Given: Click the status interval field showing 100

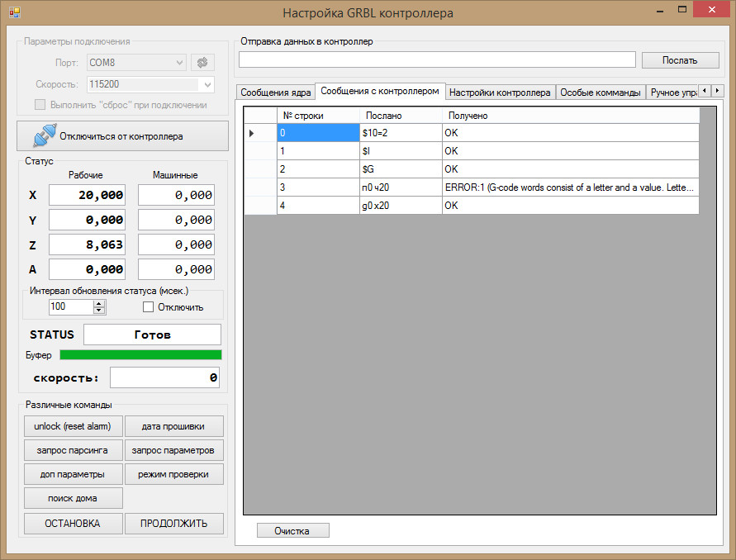Looking at the screenshot, I should (71, 307).
